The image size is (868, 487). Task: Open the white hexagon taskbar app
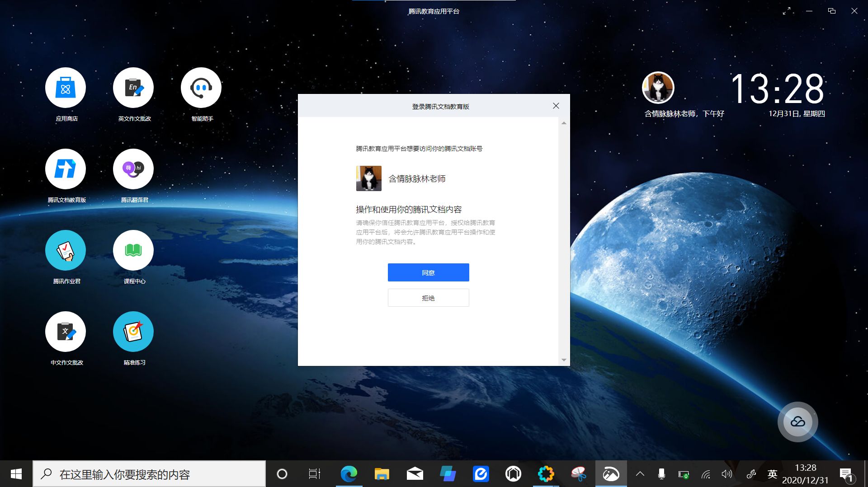coord(513,474)
